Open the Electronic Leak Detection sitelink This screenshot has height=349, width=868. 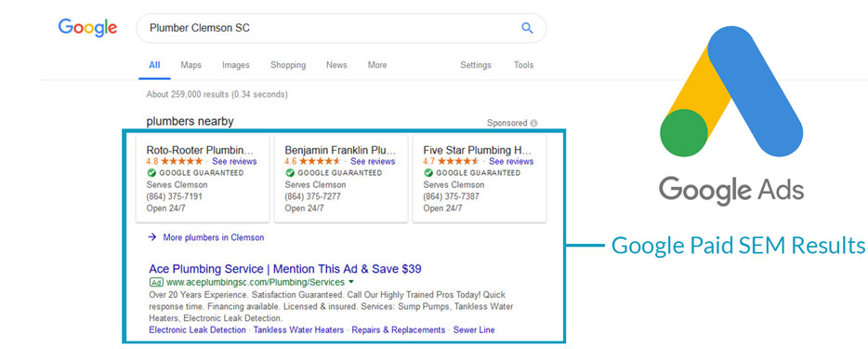coord(197,329)
